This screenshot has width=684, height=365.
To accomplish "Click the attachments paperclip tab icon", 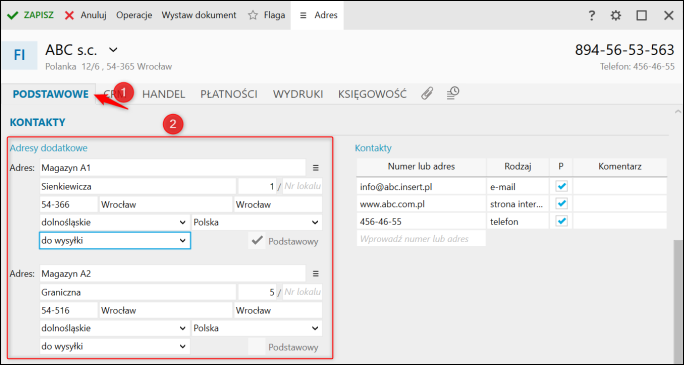I will (x=427, y=93).
